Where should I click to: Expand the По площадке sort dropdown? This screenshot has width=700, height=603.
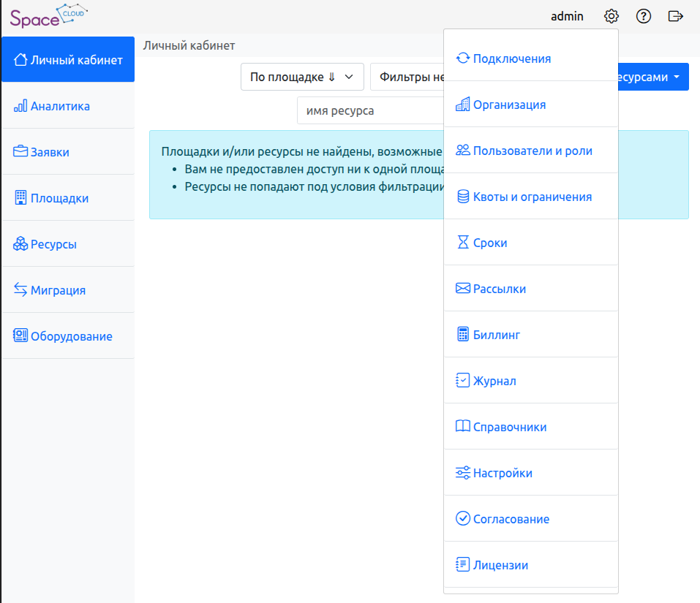click(x=301, y=77)
